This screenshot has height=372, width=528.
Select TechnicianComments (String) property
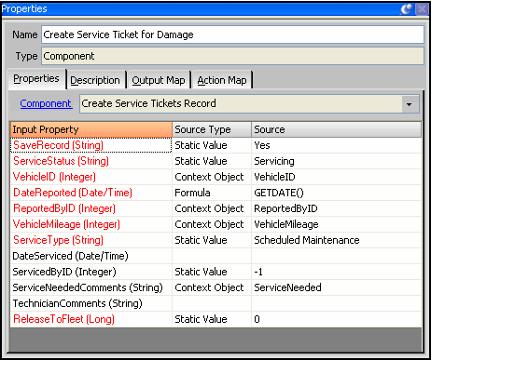coord(91,304)
